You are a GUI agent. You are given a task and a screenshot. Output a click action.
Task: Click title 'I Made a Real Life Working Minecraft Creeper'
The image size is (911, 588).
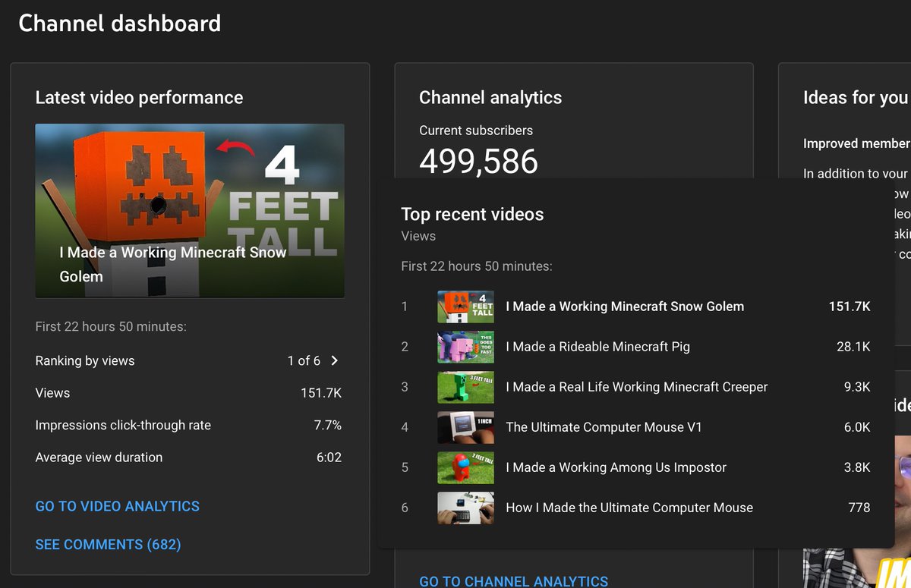click(x=637, y=387)
